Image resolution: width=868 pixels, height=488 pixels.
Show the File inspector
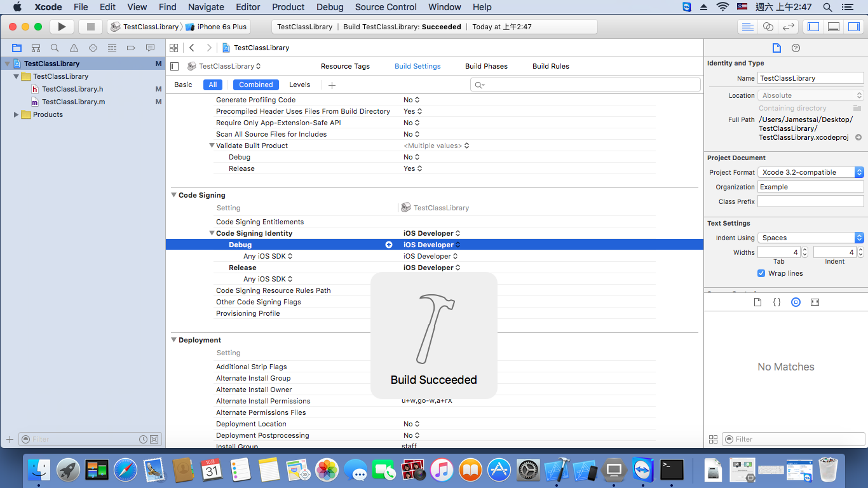point(776,48)
